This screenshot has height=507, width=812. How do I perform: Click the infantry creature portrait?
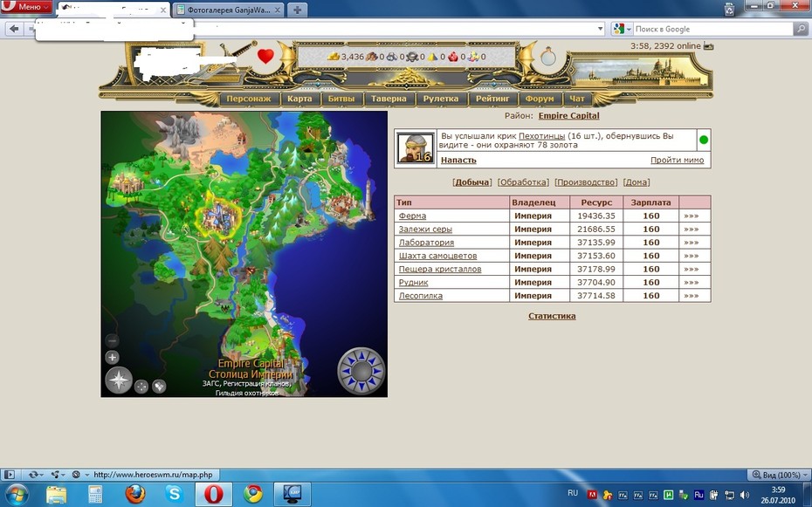(416, 148)
